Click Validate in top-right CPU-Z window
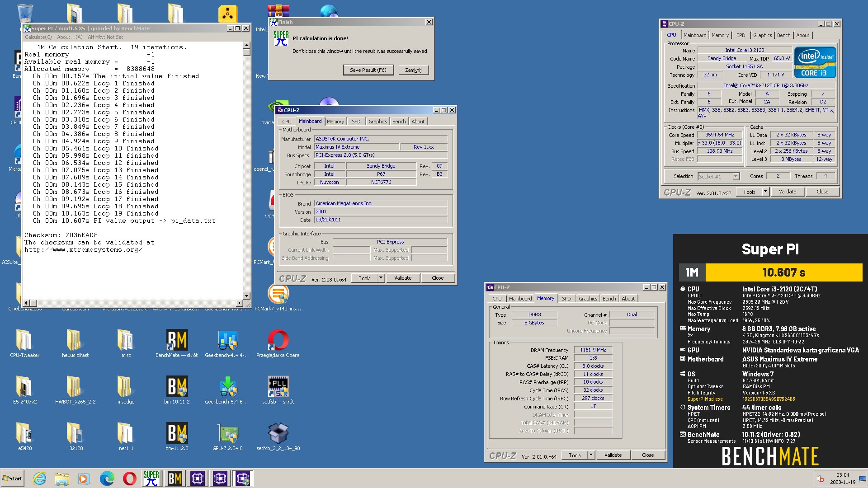868x488 pixels. tap(788, 192)
